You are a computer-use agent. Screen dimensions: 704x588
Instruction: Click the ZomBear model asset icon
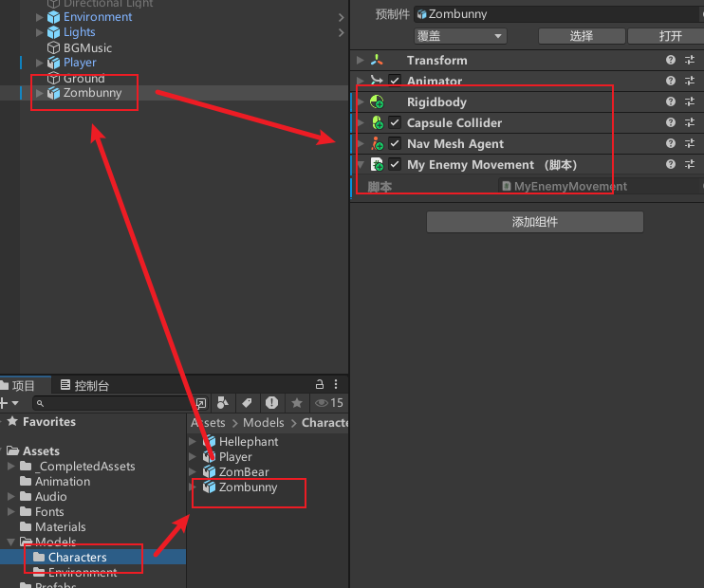[210, 471]
